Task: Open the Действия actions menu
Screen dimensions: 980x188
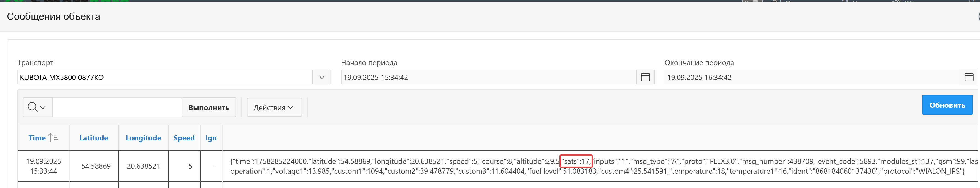Action: [274, 107]
